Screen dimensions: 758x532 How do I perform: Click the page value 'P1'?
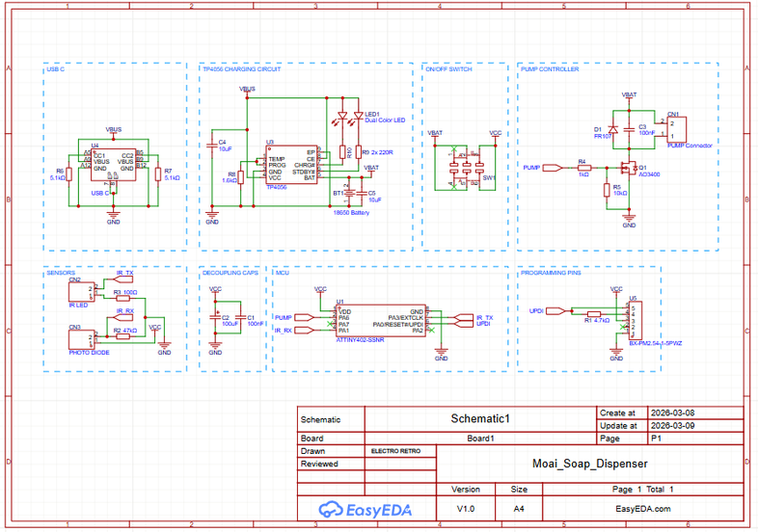tap(656, 439)
